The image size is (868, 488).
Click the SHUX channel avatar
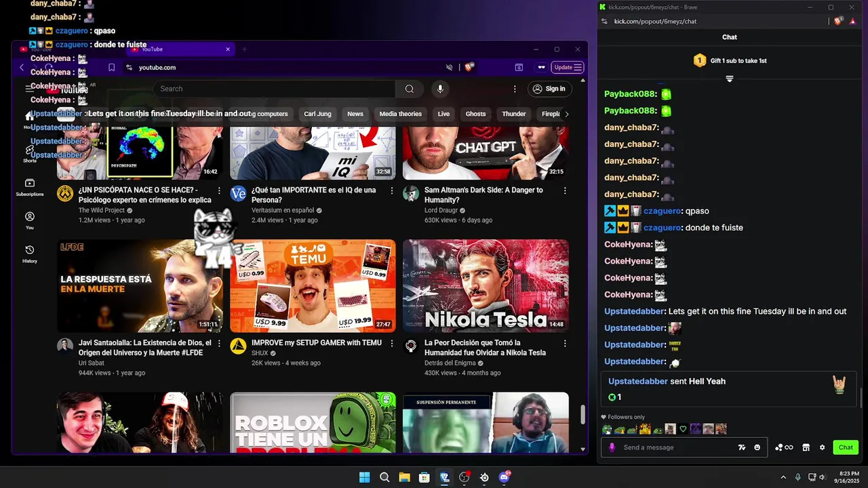coord(238,346)
